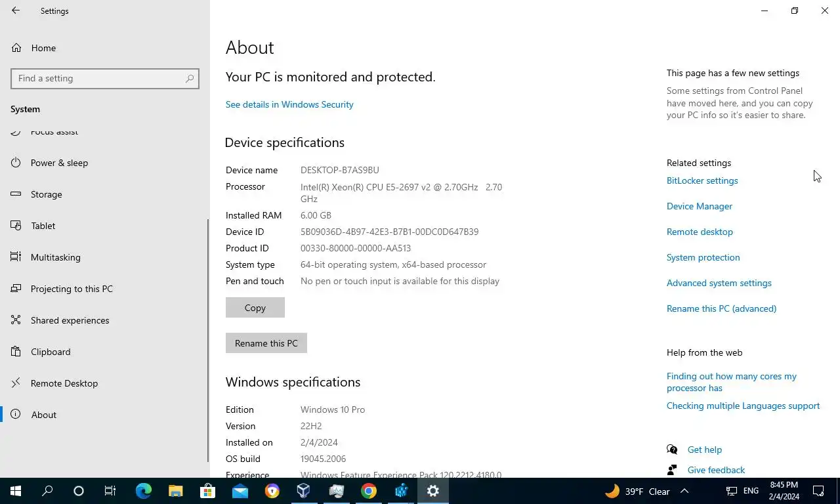Open Remote desktop related link
The height and width of the screenshot is (504, 840).
click(700, 232)
